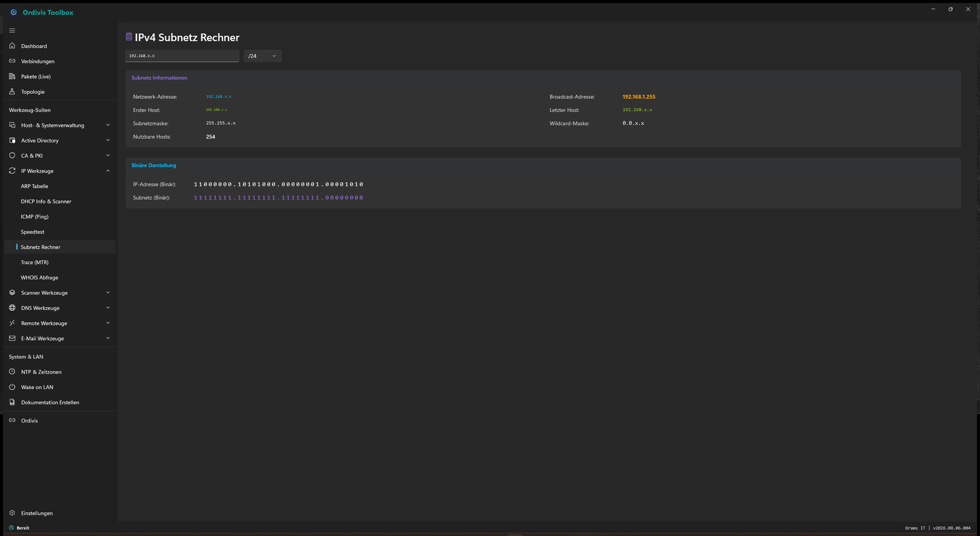980x536 pixels.
Task: Open Einstellungen
Action: 59,513
